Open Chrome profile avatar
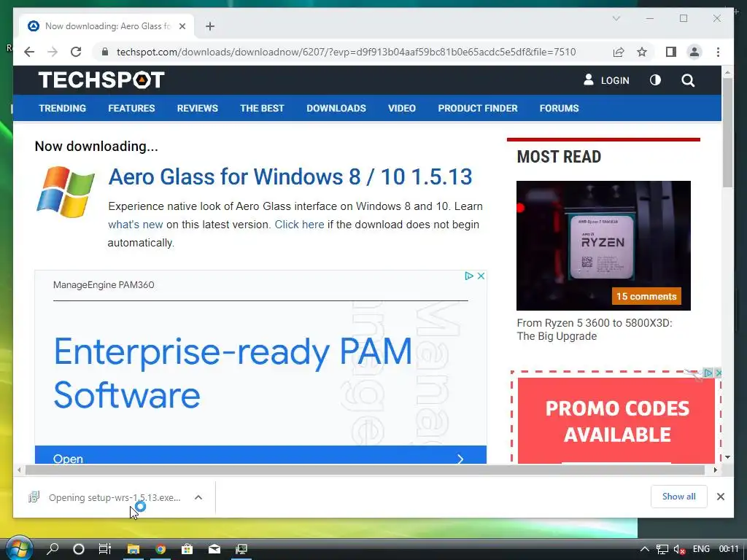 coord(694,52)
